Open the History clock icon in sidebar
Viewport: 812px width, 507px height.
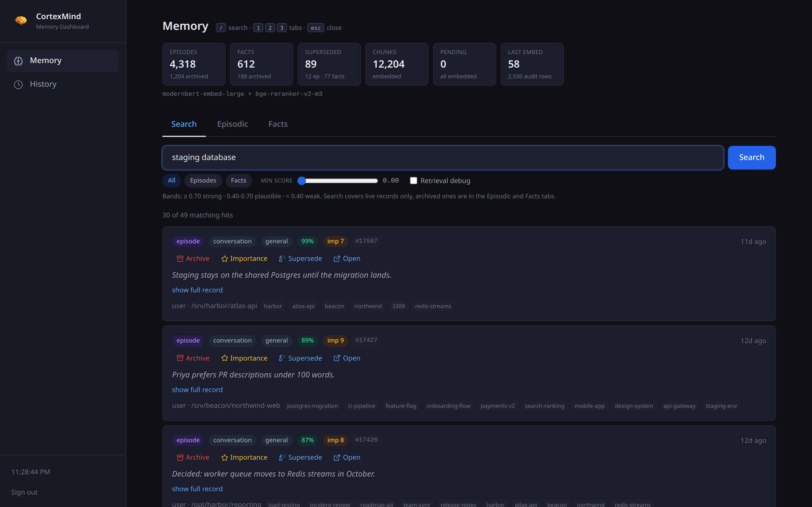click(18, 84)
